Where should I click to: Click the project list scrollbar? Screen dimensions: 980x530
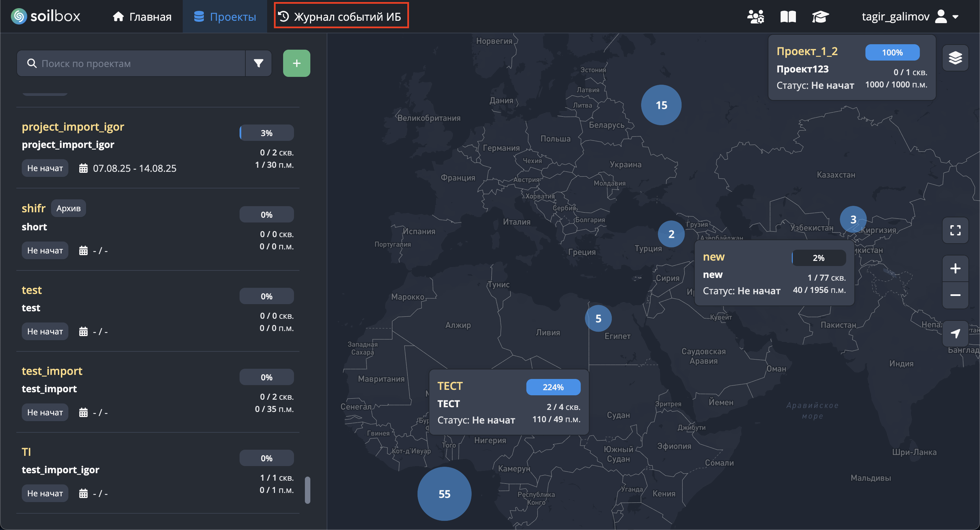(x=307, y=490)
